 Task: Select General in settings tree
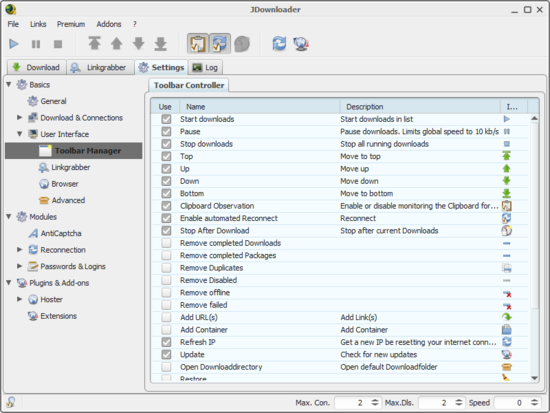click(53, 101)
